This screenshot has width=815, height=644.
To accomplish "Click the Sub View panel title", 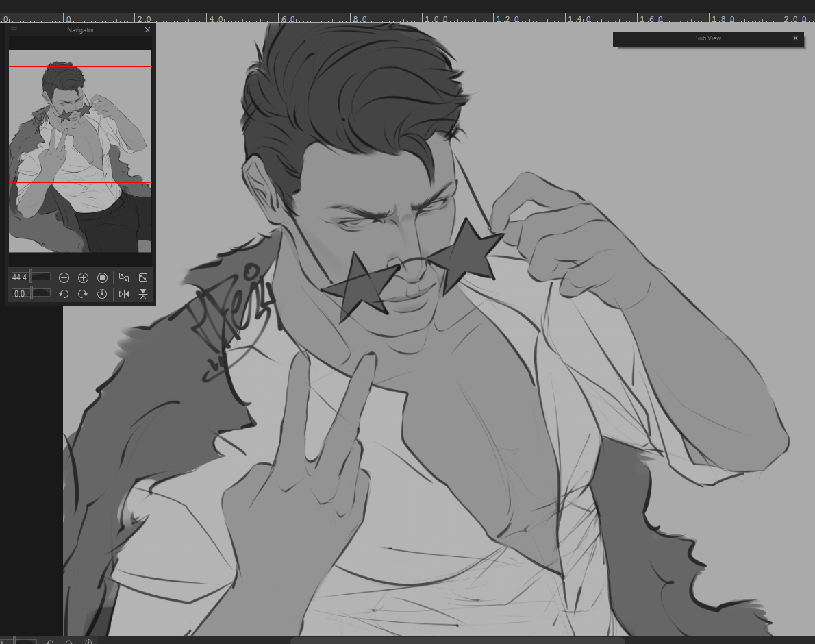I will [x=708, y=38].
